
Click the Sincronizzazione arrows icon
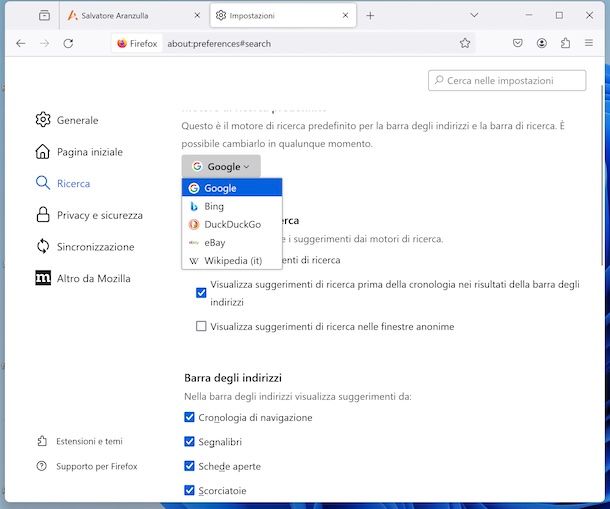[x=43, y=246]
